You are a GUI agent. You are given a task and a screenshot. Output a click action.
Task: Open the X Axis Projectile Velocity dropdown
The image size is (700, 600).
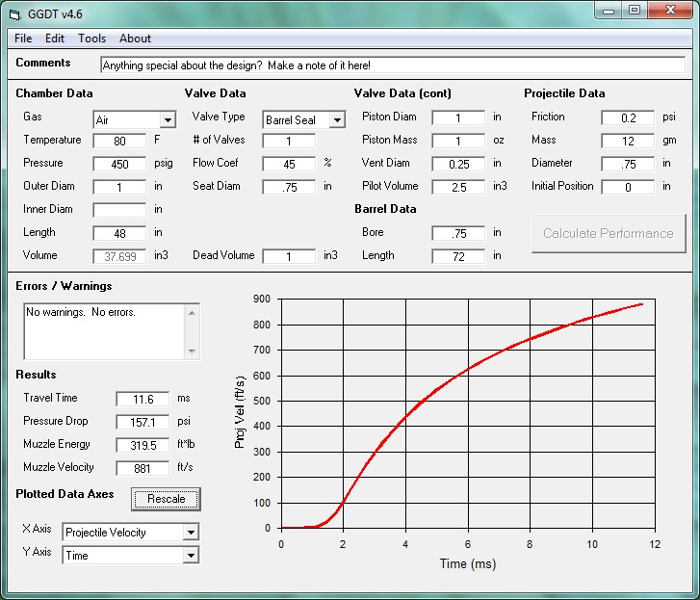point(191,533)
